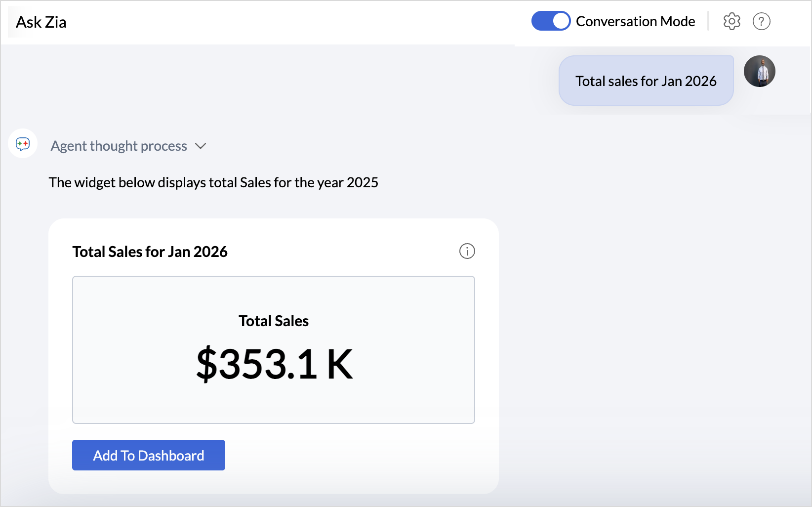Click the widget heading Total Sales for Jan 2026

150,252
